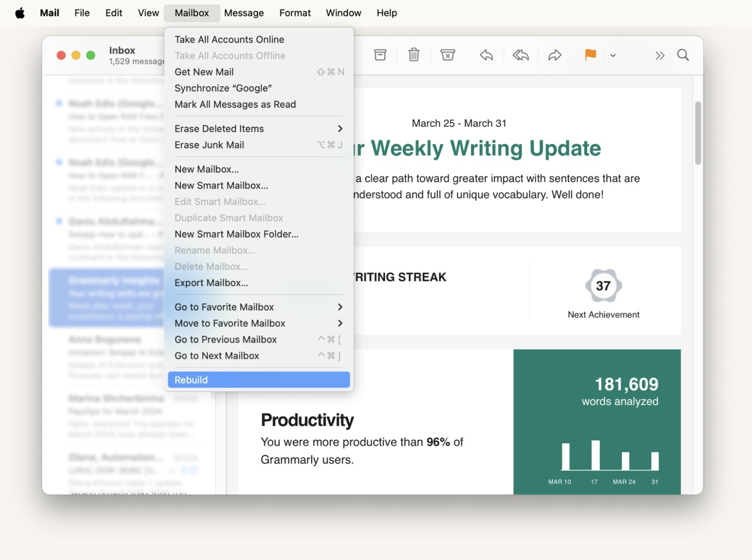The image size is (752, 560).
Task: Choose Go to Next Mailbox
Action: (259, 356)
